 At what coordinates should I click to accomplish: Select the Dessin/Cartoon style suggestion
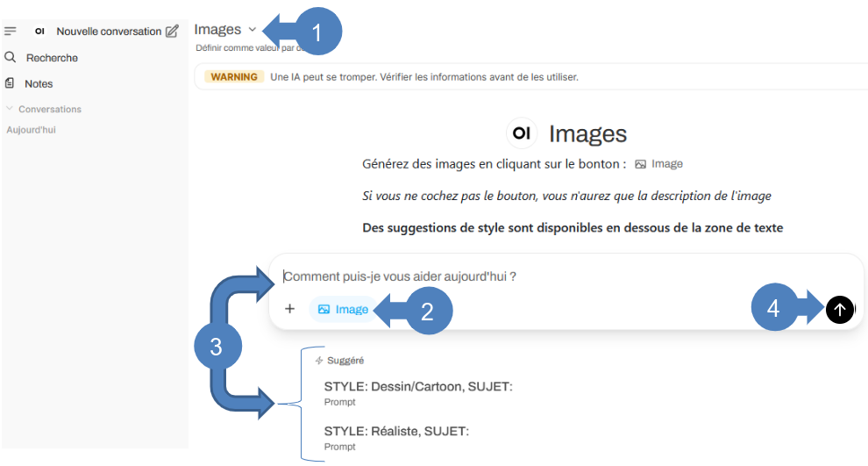click(x=418, y=393)
